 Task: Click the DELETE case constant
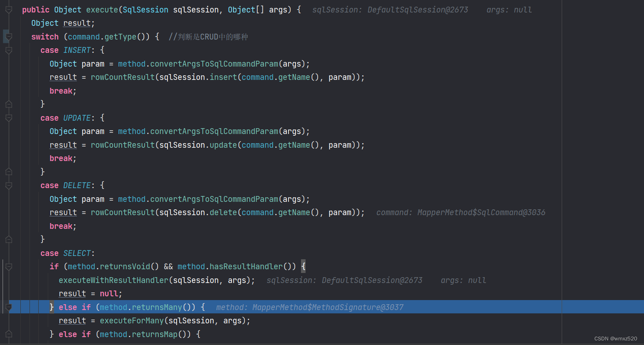point(77,186)
